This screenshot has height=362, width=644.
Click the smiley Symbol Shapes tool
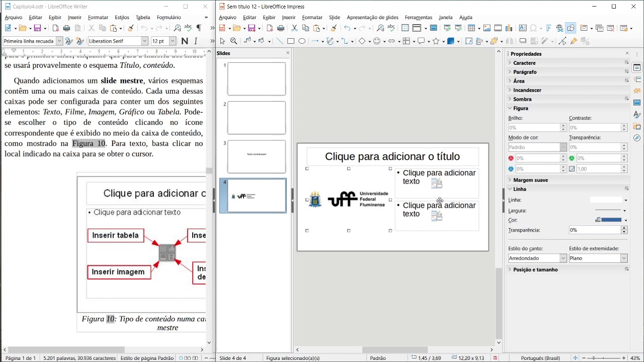click(x=376, y=41)
